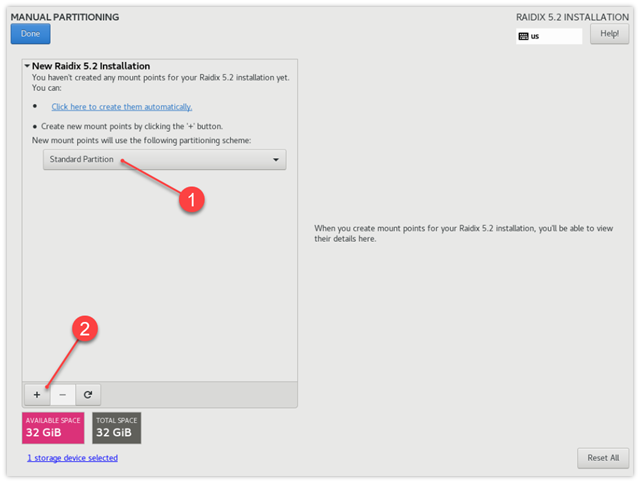This screenshot has height=483, width=640.
Task: Collapse the New Raidix 5.2 Installation triangle
Action: pyautogui.click(x=27, y=66)
